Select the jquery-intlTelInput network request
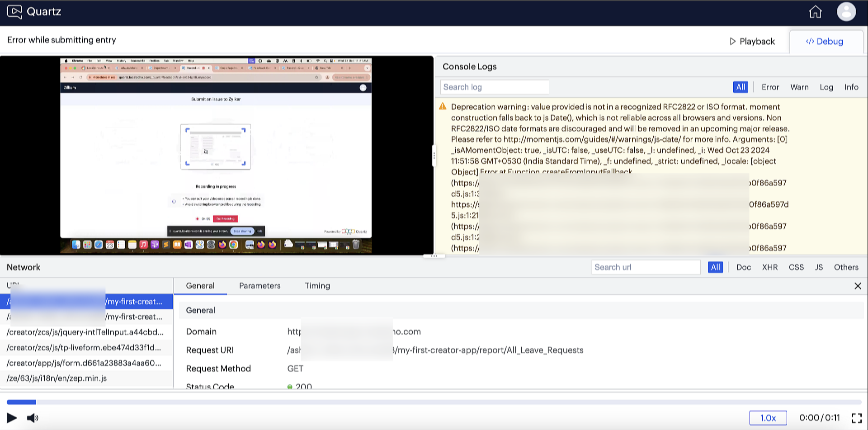The width and height of the screenshot is (868, 430). 86,332
